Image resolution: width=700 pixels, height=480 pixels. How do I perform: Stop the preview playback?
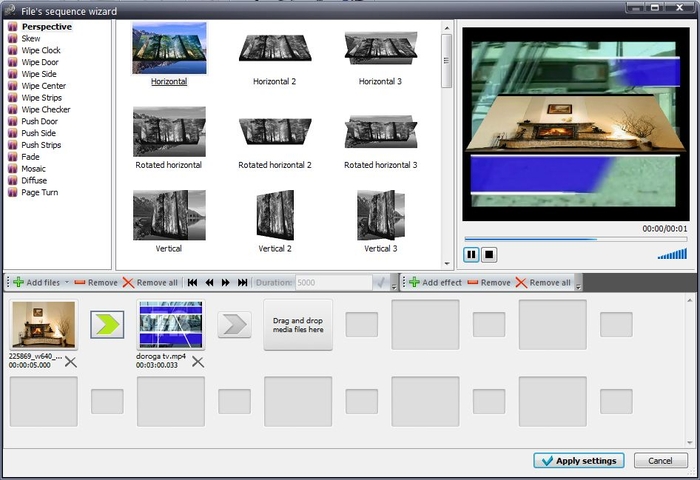(x=489, y=255)
